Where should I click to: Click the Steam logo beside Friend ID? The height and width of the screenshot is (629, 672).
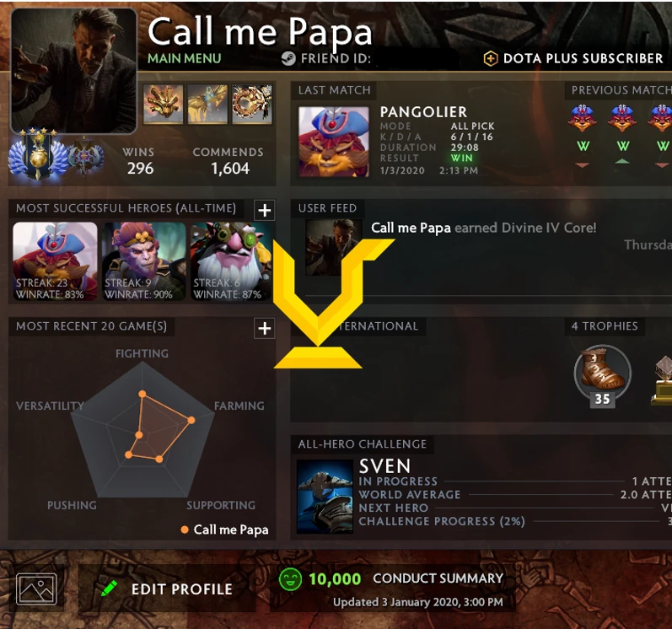click(288, 58)
